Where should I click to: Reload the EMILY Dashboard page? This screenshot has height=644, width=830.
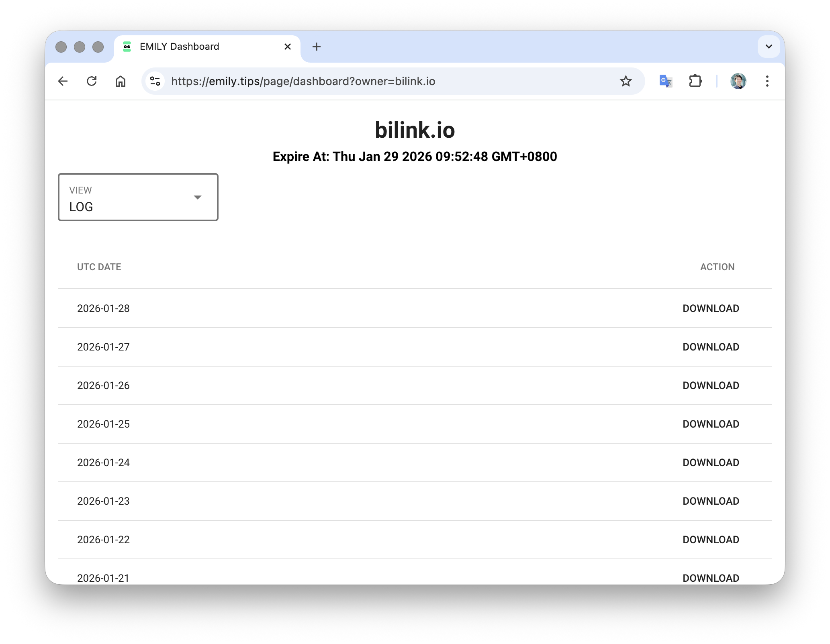point(92,82)
